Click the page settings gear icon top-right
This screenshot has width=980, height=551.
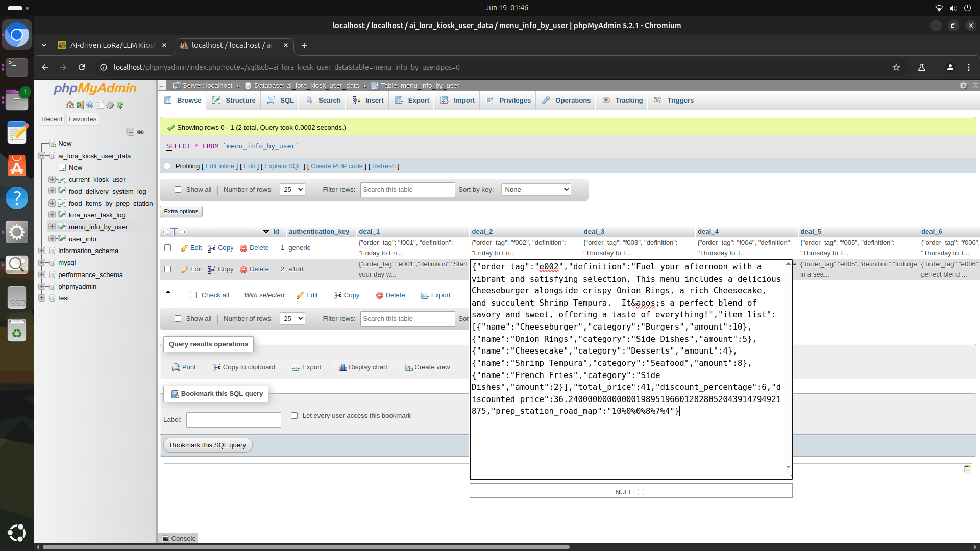click(963, 86)
